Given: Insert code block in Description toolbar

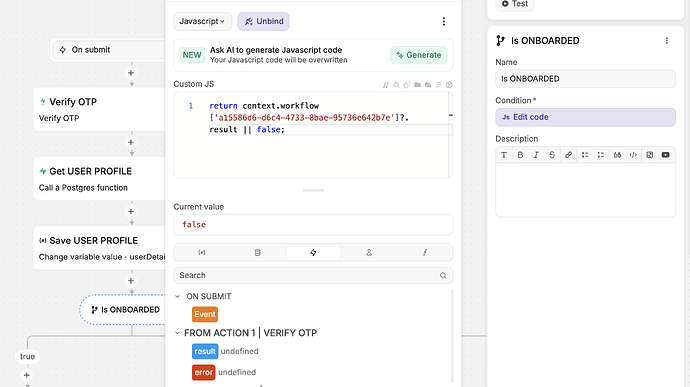Looking at the screenshot, I should pos(633,155).
